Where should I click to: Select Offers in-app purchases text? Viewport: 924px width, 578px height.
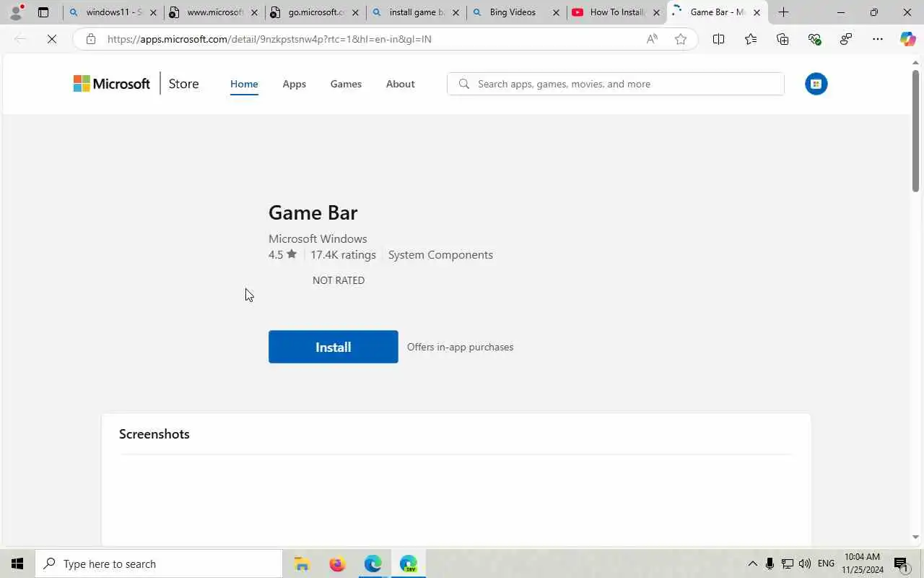tap(460, 347)
